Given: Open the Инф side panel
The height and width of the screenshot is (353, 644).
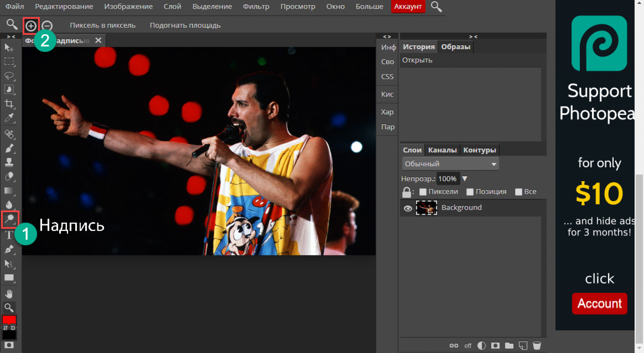Looking at the screenshot, I should (x=388, y=47).
